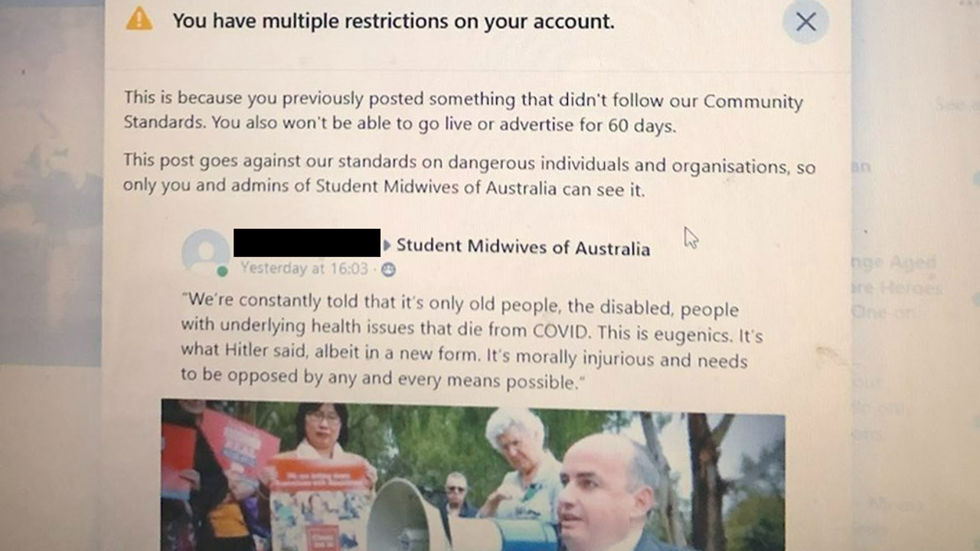980x551 pixels.
Task: Click the background 'are Heroes' headline text
Action: coord(896,288)
